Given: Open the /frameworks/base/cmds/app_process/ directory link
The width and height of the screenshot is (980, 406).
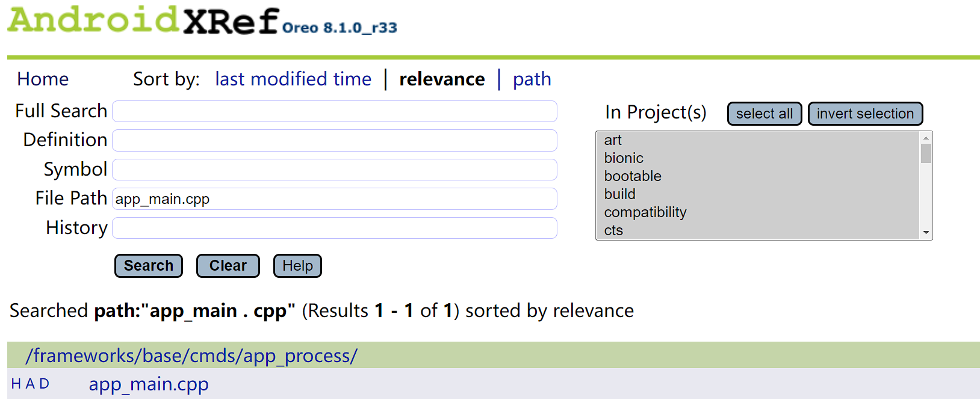Looking at the screenshot, I should point(191,355).
